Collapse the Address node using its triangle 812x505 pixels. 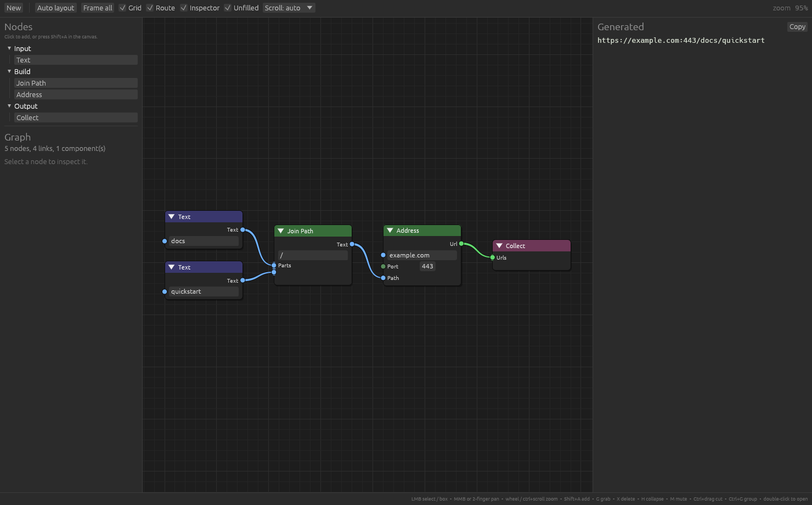point(390,231)
